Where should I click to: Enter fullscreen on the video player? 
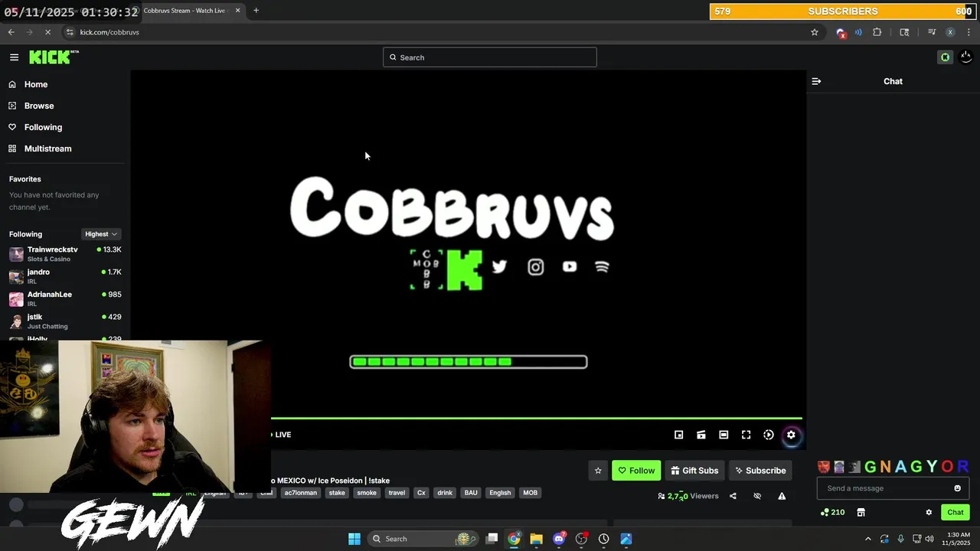point(746,435)
